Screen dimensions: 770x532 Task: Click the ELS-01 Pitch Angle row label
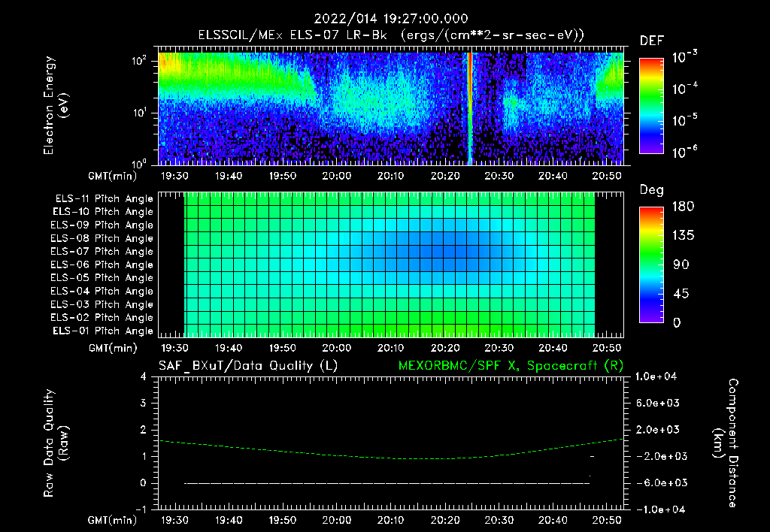point(103,331)
